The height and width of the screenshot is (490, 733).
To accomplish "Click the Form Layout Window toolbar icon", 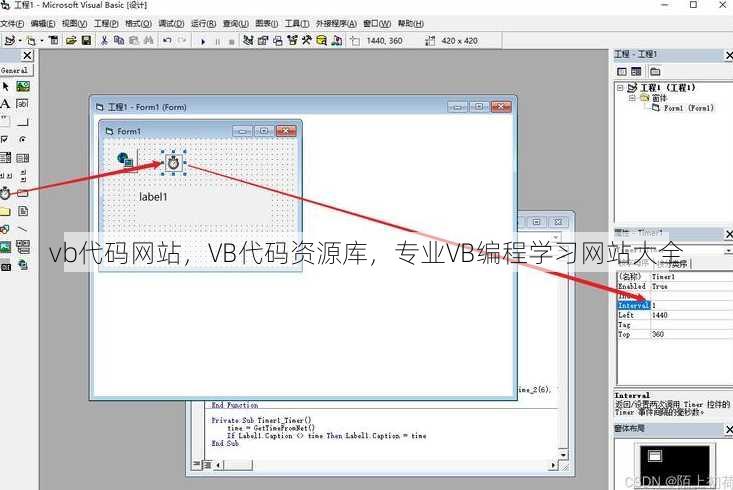I will tap(278, 41).
